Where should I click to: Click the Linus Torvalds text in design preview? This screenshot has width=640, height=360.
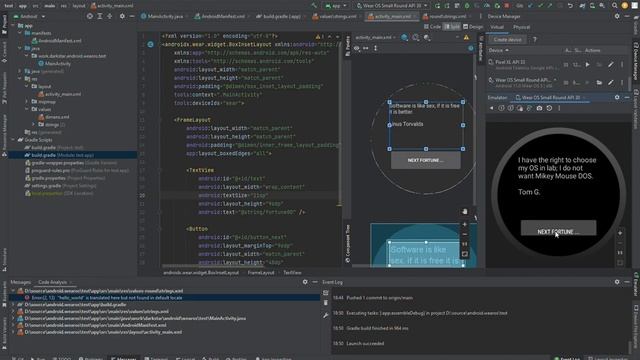407,124
